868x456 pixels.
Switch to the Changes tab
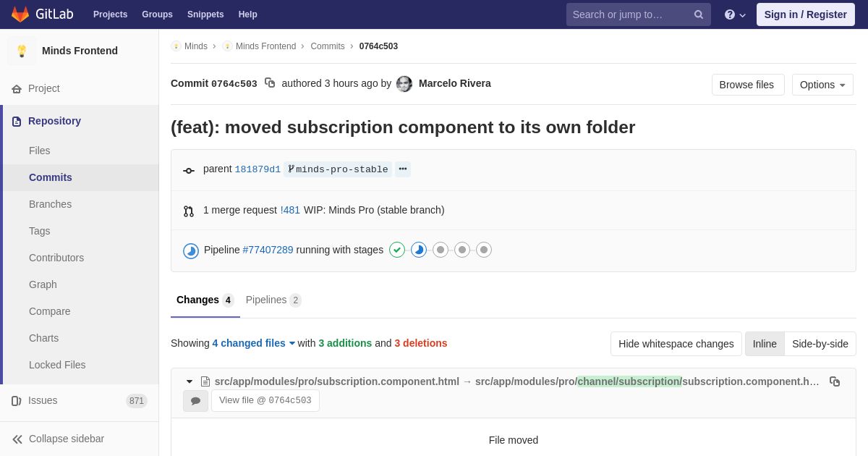[205, 300]
